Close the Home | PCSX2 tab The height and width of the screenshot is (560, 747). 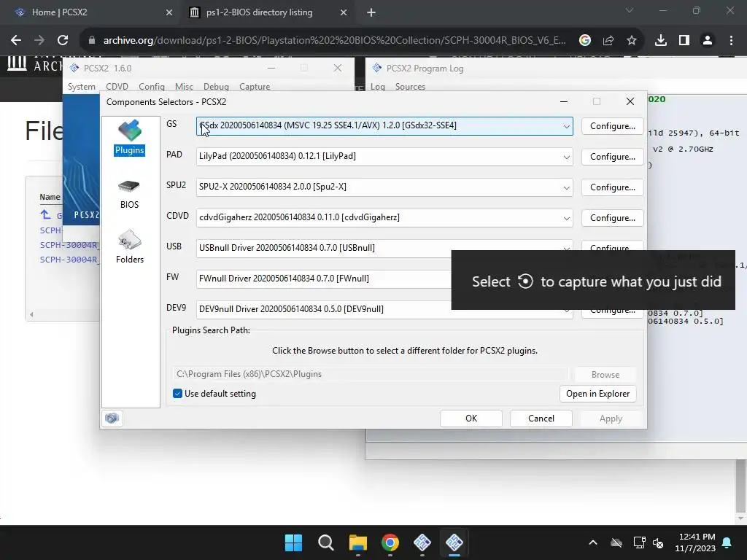169,12
